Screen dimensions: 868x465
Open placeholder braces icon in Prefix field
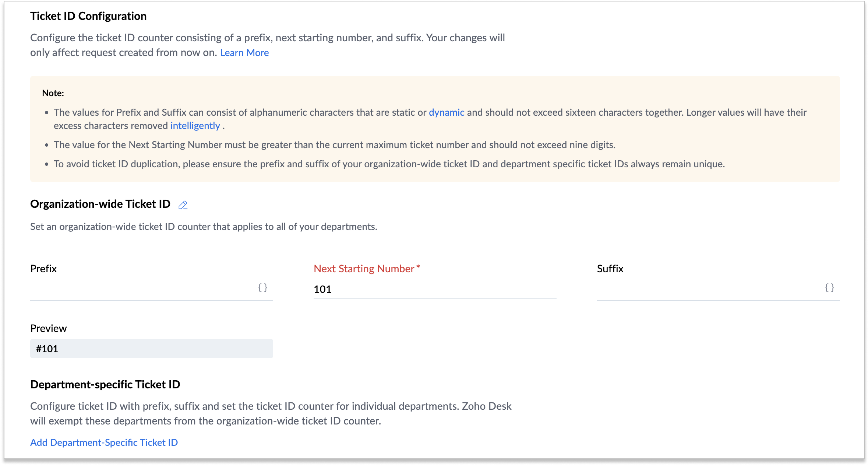coord(262,288)
